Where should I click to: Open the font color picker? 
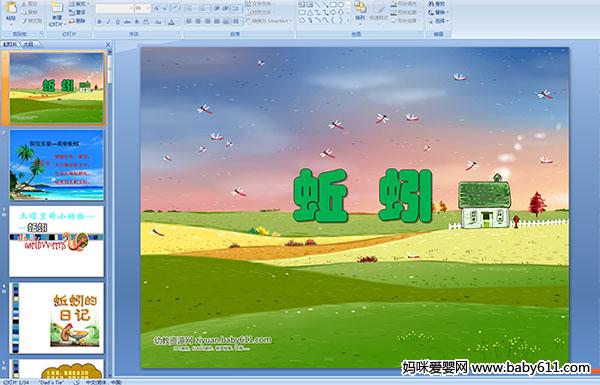[x=172, y=22]
